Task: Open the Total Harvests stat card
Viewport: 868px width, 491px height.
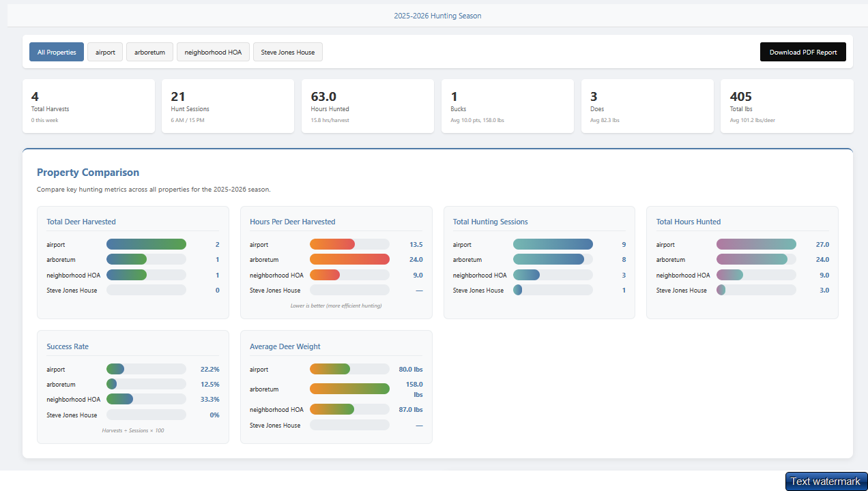Action: click(x=88, y=106)
